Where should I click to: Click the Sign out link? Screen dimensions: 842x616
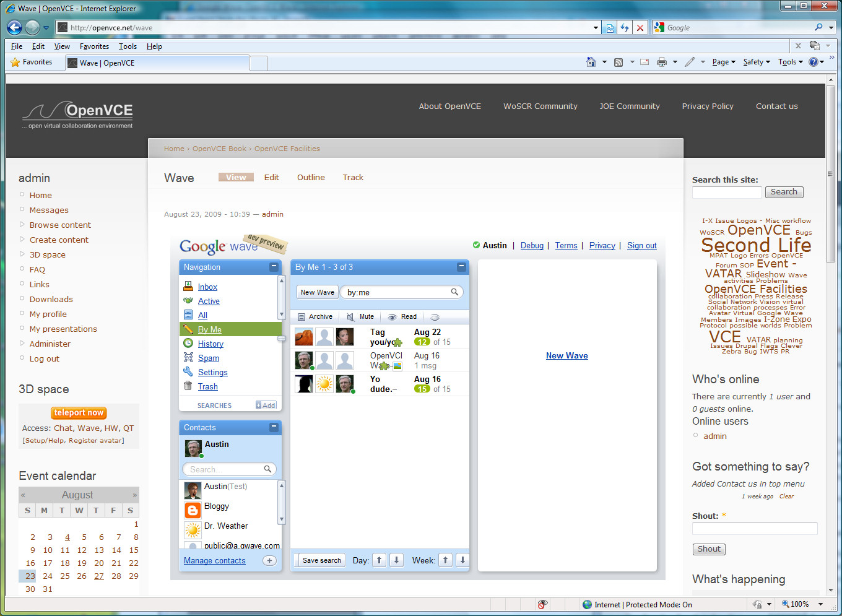[641, 246]
